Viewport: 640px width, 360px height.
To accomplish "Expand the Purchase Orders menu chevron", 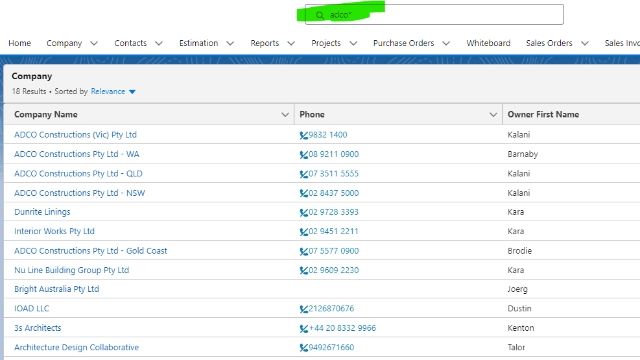I will coord(446,43).
